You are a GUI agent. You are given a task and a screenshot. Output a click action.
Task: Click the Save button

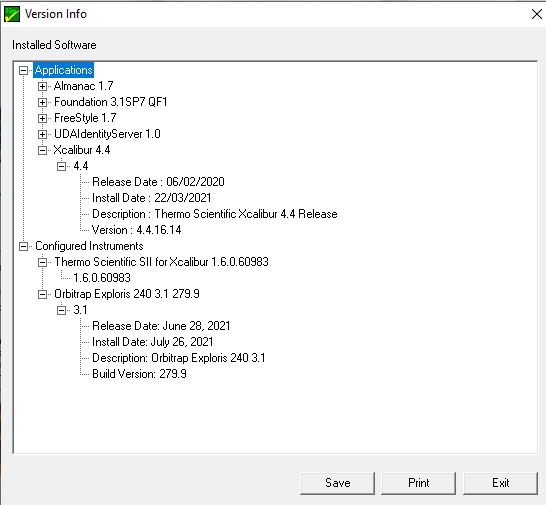[x=337, y=483]
